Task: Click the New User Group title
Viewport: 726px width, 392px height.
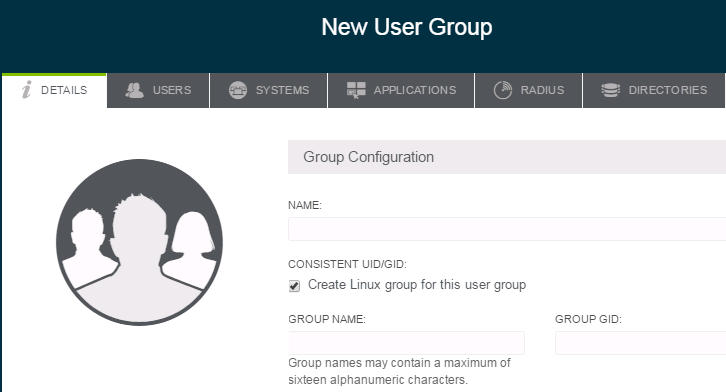Action: [x=407, y=27]
